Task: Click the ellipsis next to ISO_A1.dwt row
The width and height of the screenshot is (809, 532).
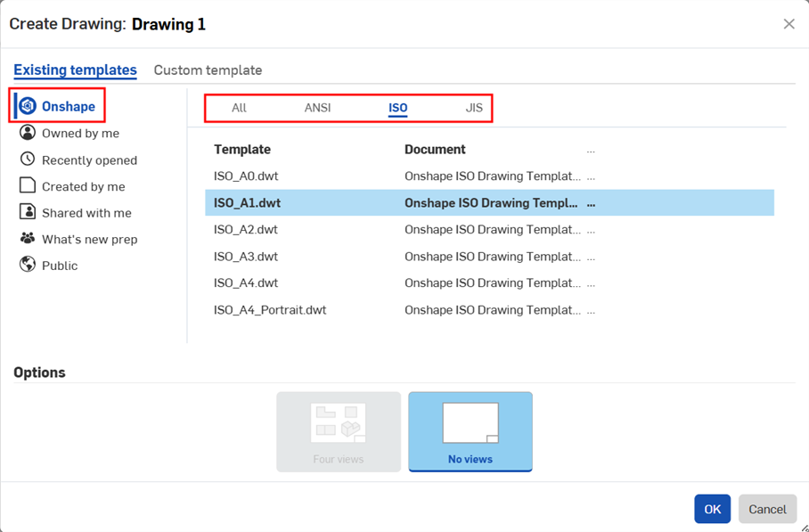Action: (x=591, y=202)
